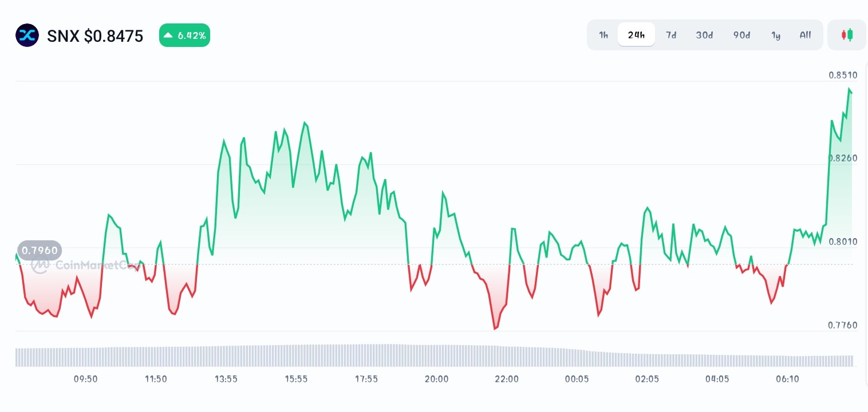Click the 06:10 time axis label

787,379
